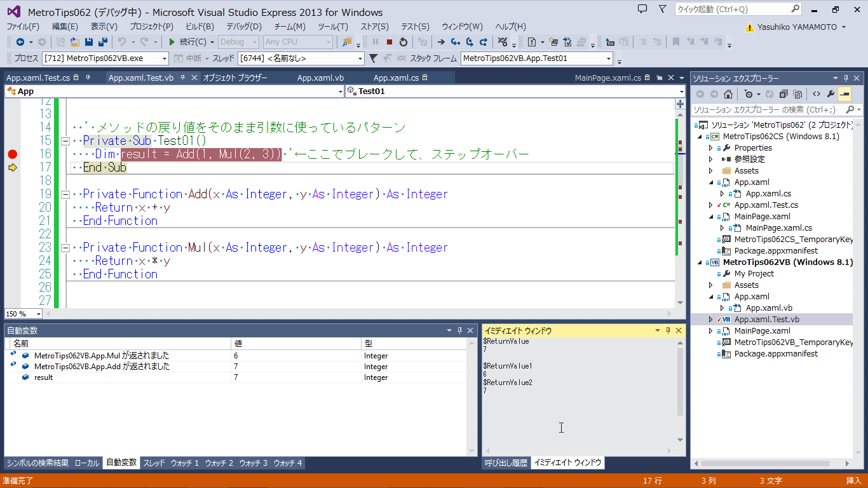Click the 値 column header in Autos

[x=295, y=343]
